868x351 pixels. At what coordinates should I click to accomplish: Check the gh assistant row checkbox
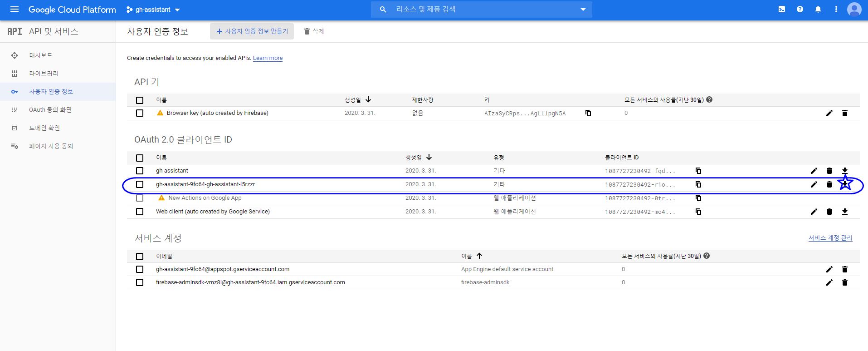pyautogui.click(x=140, y=171)
